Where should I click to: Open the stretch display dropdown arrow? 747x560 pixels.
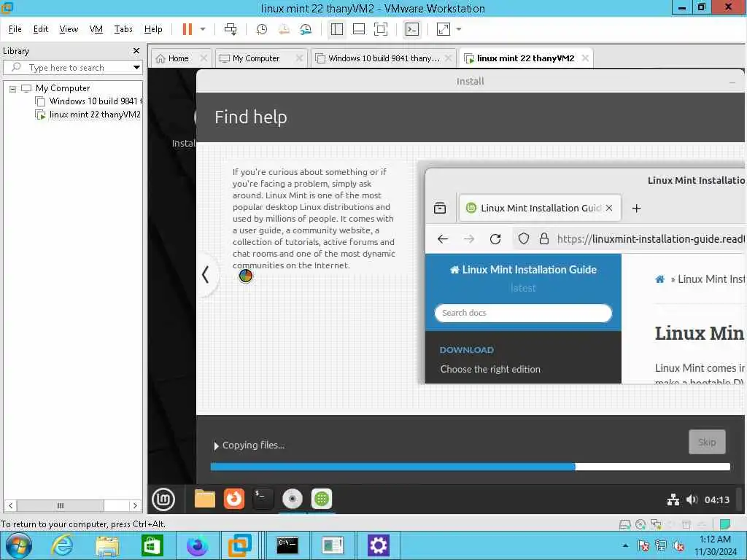click(x=459, y=29)
